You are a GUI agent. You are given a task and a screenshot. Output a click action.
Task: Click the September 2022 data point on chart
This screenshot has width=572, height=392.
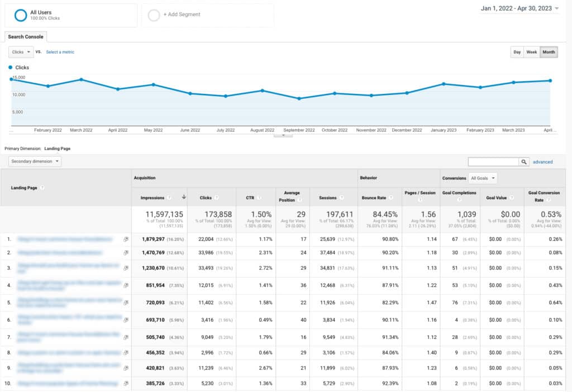coord(299,98)
